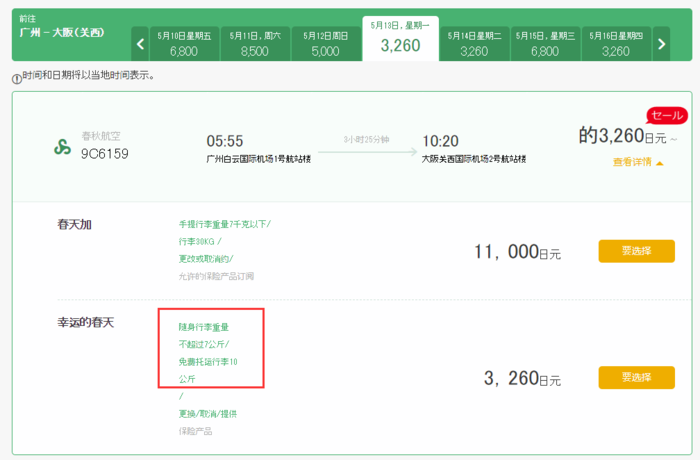Select the 5月11日 周六 8,500 date tab
700x460 pixels.
(x=254, y=43)
